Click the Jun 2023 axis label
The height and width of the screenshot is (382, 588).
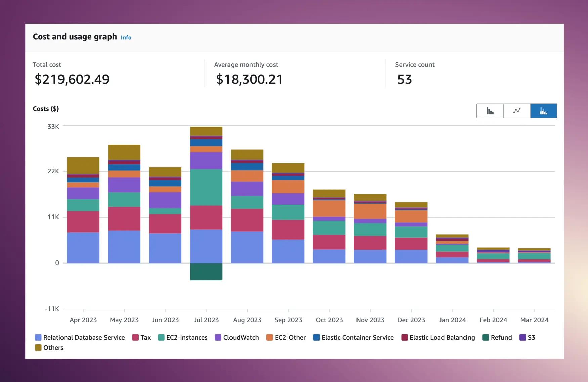click(165, 320)
